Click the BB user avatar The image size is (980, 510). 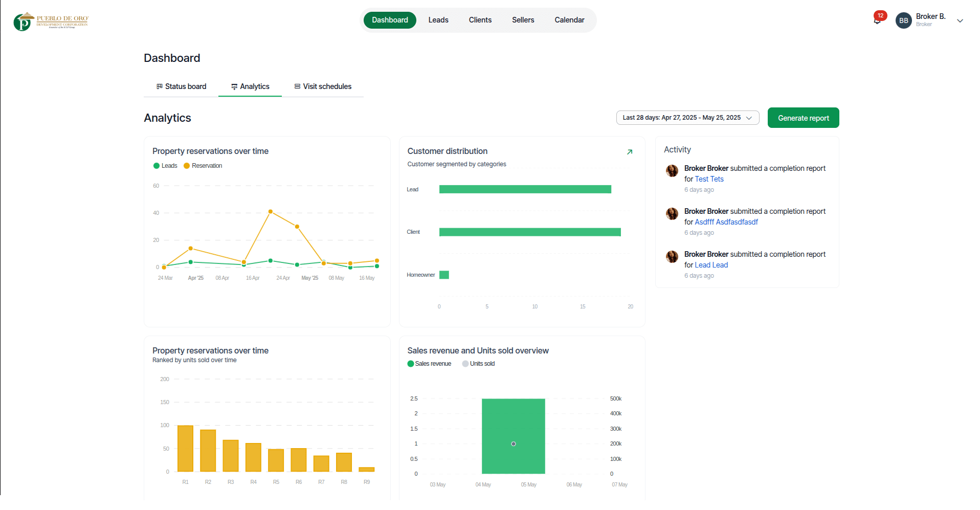tap(903, 20)
